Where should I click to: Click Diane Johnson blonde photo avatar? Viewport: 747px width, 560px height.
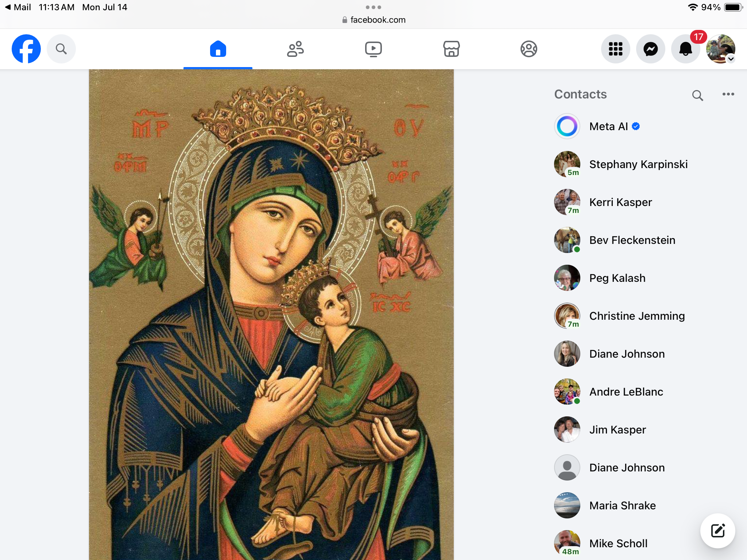click(x=567, y=354)
